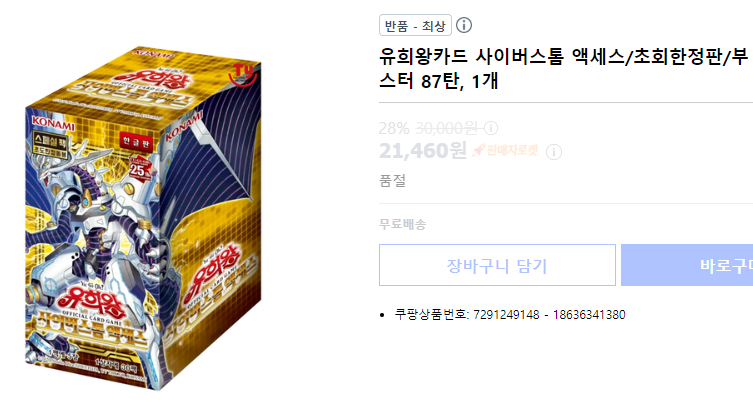The height and width of the screenshot is (402, 753).
Task: Click the info icon after 판매자로켓 label
Action: point(554,152)
